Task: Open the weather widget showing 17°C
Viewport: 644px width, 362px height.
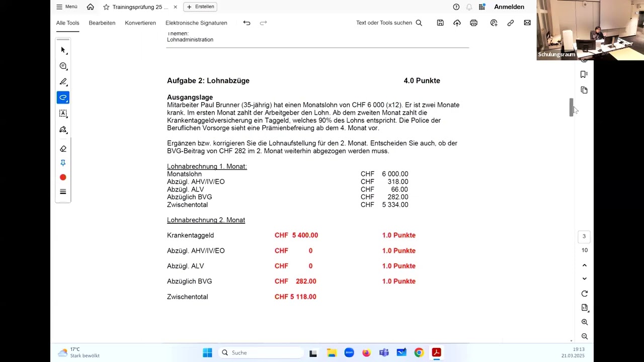Action: 79,352
